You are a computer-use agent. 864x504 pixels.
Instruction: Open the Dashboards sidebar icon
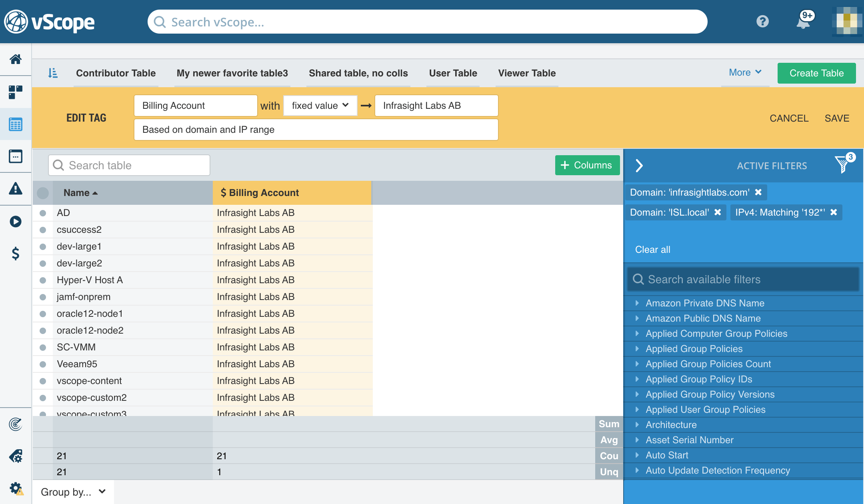click(16, 92)
